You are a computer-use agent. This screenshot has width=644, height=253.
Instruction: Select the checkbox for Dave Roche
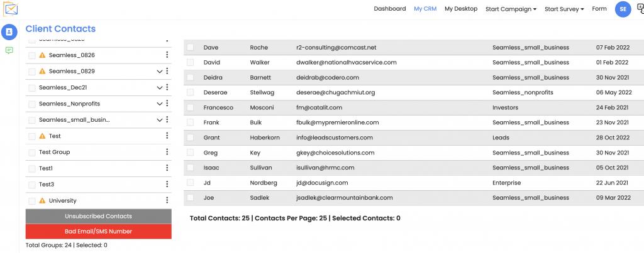pos(191,48)
